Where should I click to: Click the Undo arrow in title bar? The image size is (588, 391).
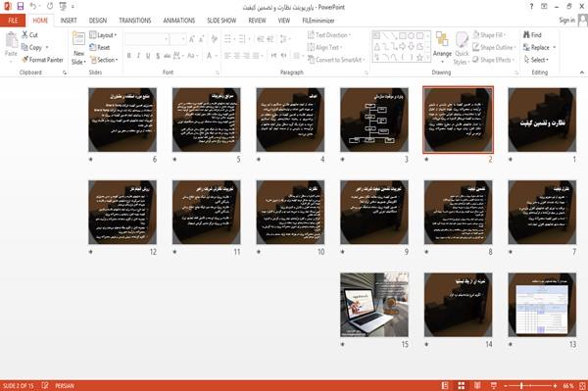33,7
